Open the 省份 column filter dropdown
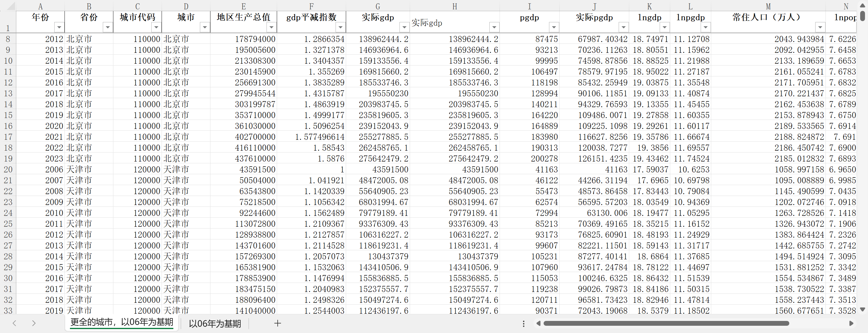The image size is (868, 333). click(108, 27)
